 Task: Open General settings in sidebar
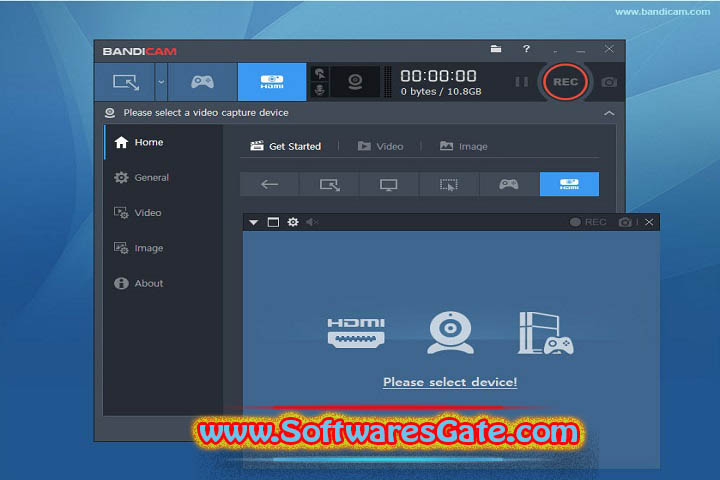click(163, 178)
